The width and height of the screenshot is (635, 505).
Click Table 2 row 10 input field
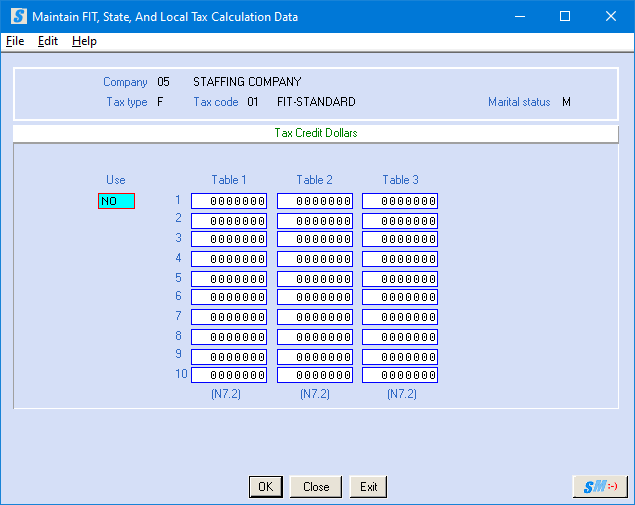(315, 375)
